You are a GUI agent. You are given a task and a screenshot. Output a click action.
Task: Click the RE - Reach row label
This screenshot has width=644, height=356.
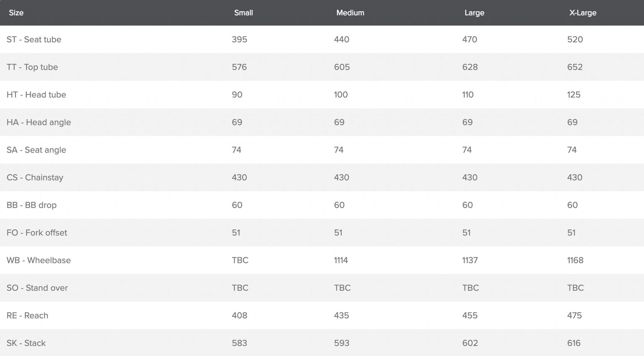pos(27,316)
